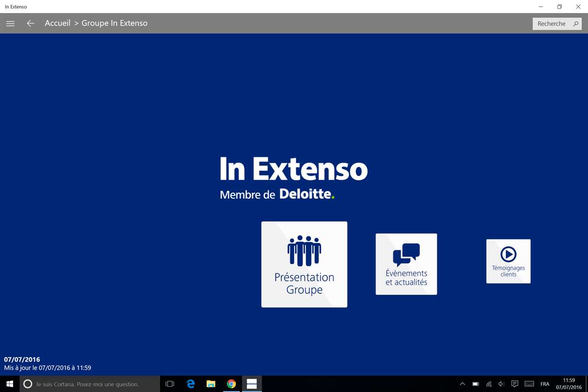
Task: Restore down the In Extenso window
Action: (559, 7)
